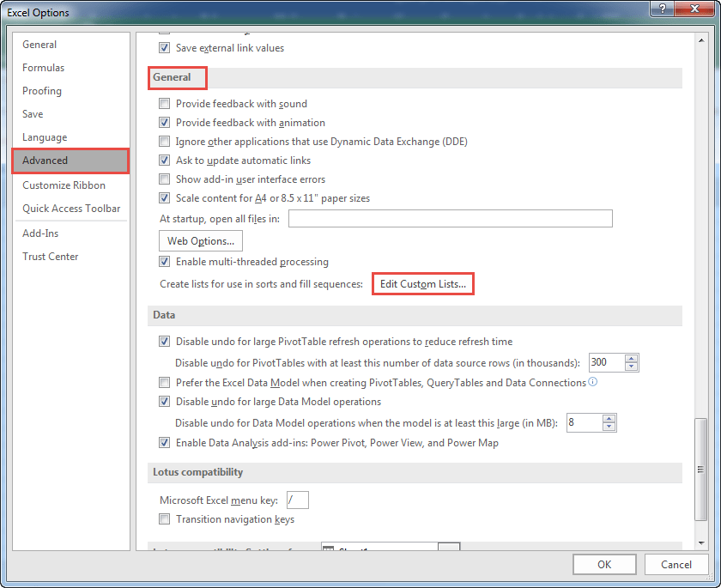
Task: Click the Data Model info icon
Action: 593,382
